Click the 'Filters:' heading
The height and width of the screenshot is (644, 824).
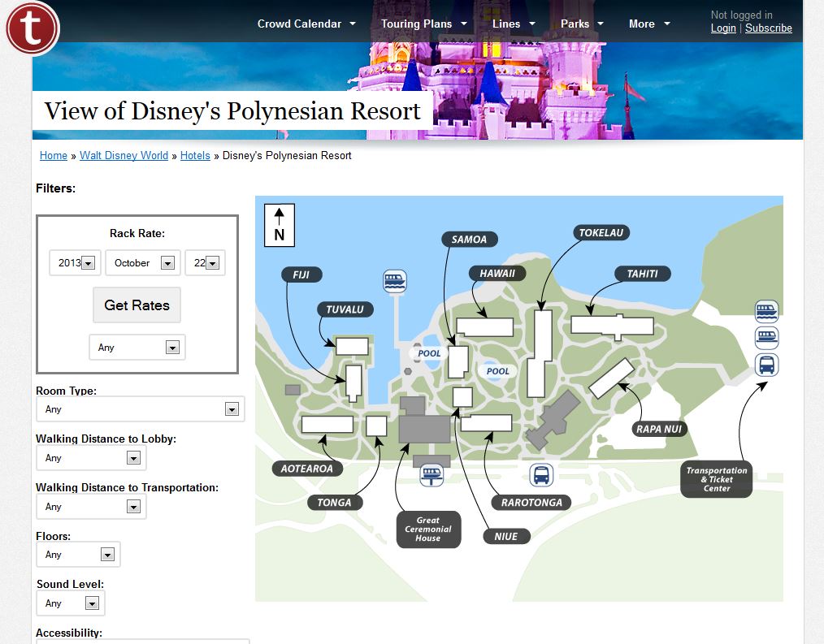(x=56, y=188)
